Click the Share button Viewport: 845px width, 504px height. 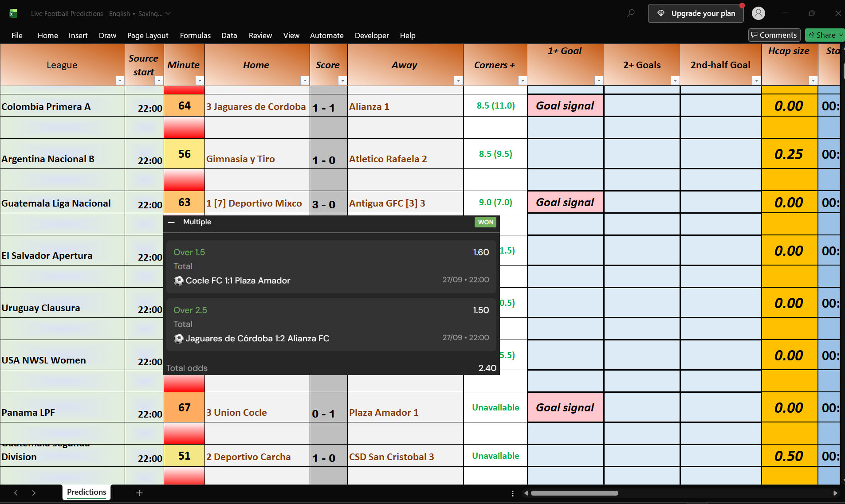[825, 35]
